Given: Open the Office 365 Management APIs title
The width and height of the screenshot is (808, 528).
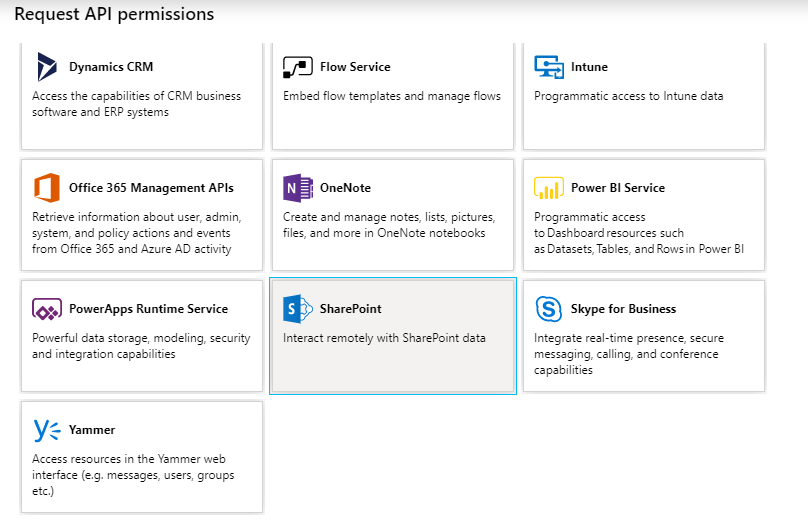Looking at the screenshot, I should [x=151, y=188].
